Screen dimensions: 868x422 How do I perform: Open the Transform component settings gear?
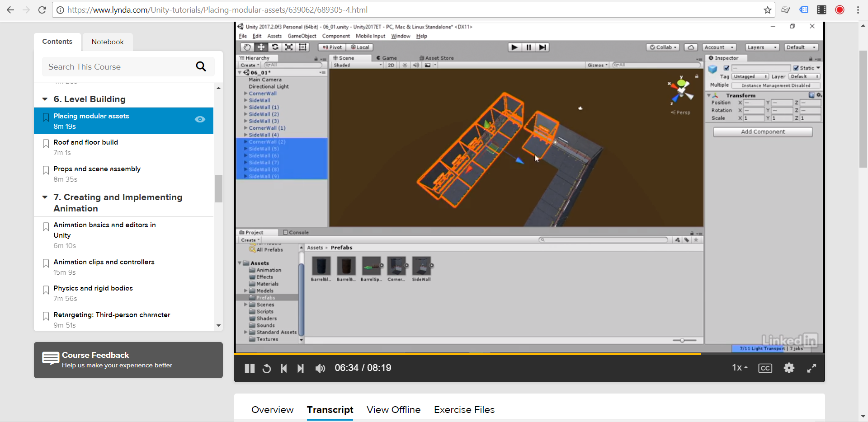[x=819, y=95]
